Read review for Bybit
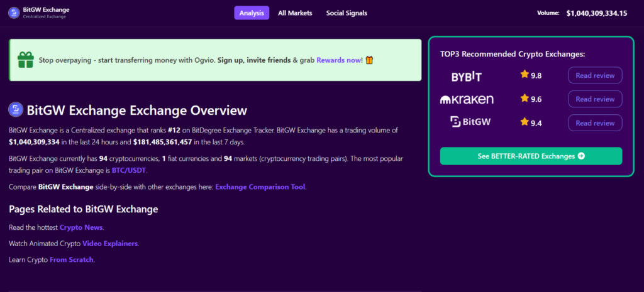The image size is (644, 292). coord(595,75)
